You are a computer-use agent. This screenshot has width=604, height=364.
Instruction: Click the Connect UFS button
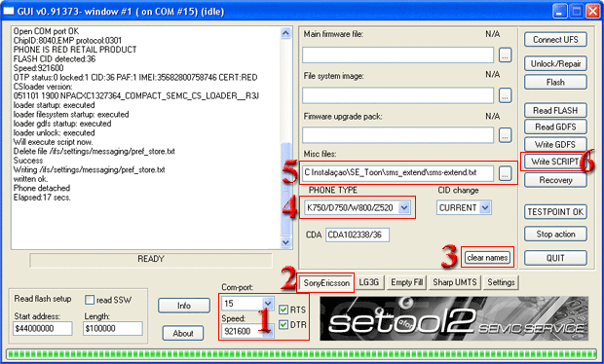[x=555, y=40]
